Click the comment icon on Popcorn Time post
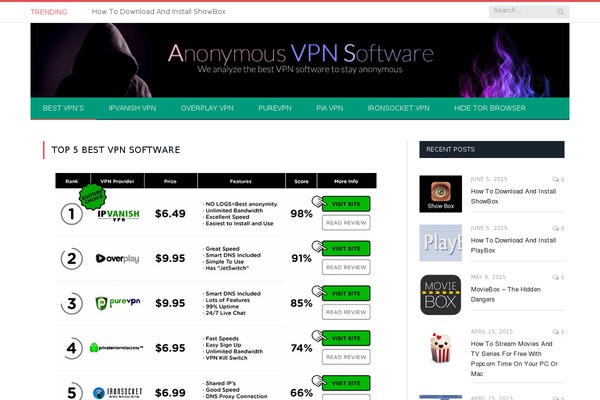 point(555,332)
